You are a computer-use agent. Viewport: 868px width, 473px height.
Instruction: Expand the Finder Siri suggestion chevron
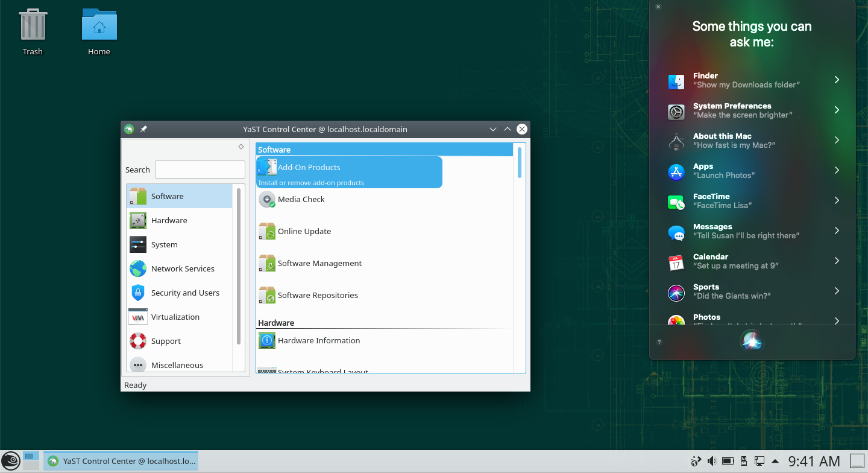tap(837, 80)
